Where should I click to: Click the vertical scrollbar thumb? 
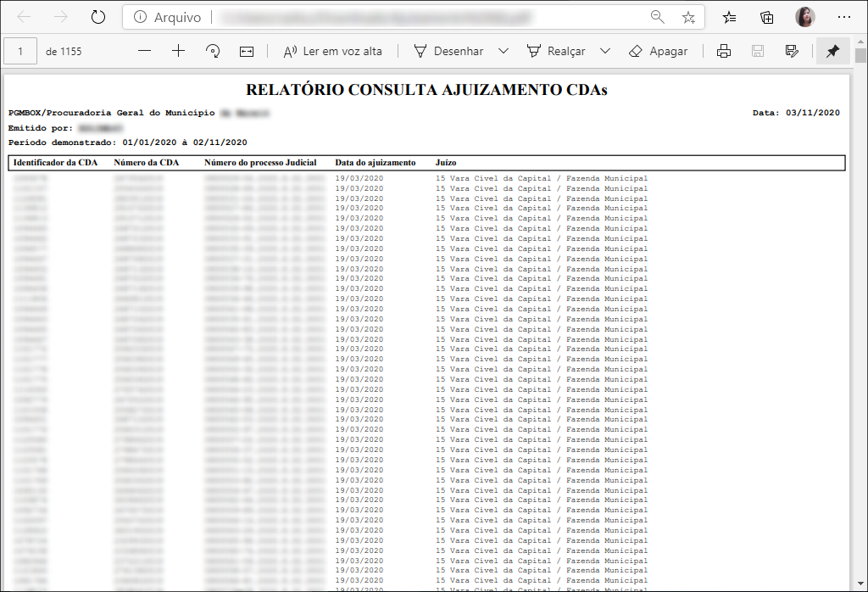coord(860,56)
